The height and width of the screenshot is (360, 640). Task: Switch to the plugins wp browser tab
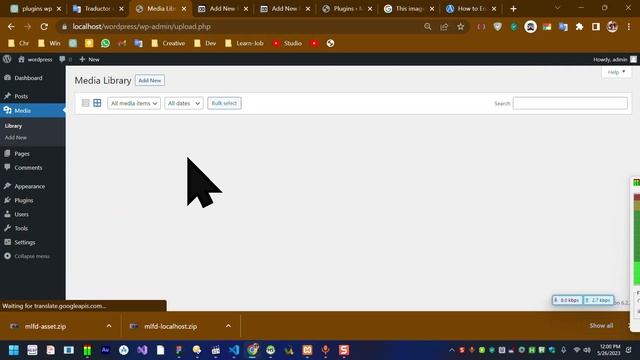[x=36, y=9]
